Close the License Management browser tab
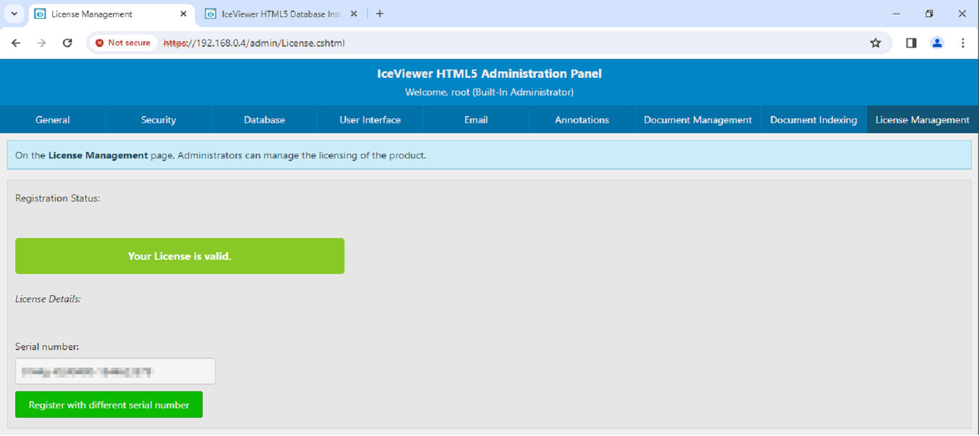The image size is (980, 436). point(183,14)
